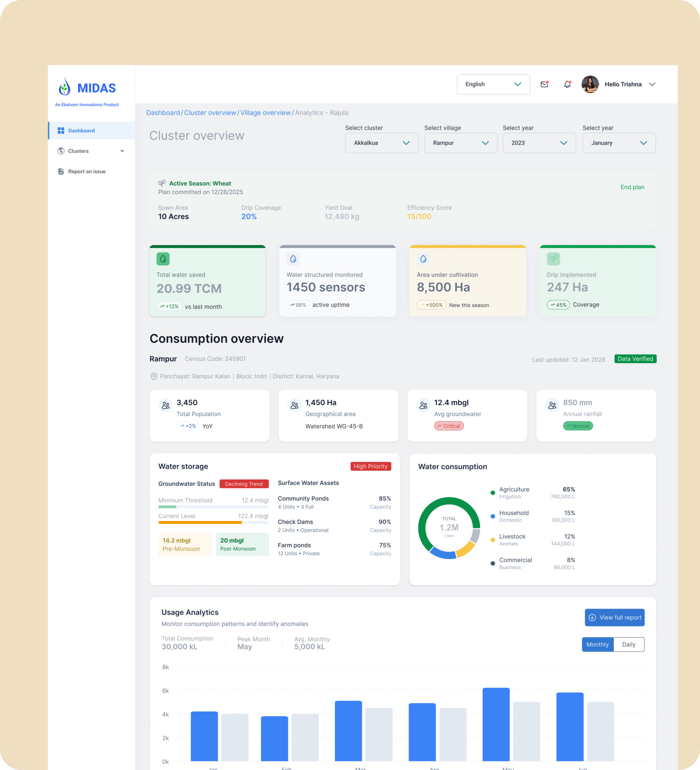Screen dimensions: 700x770
Task: Switch chart to Monthly view
Action: [597, 644]
